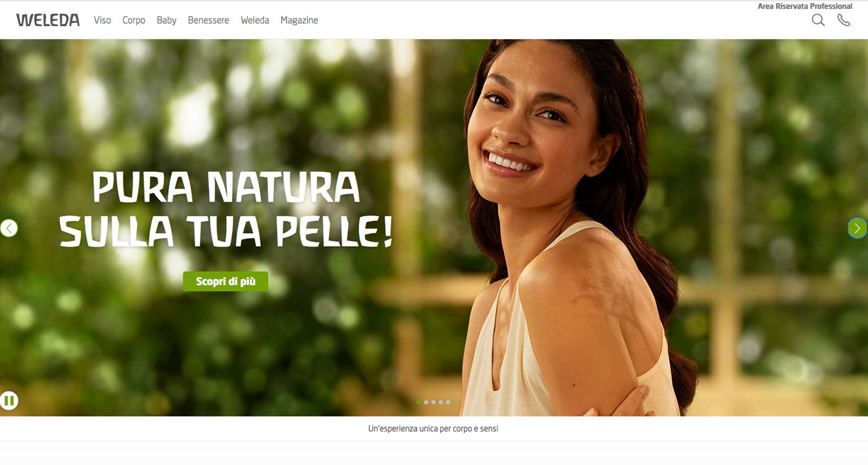Click the phone contact icon
The image size is (868, 465).
point(844,20)
